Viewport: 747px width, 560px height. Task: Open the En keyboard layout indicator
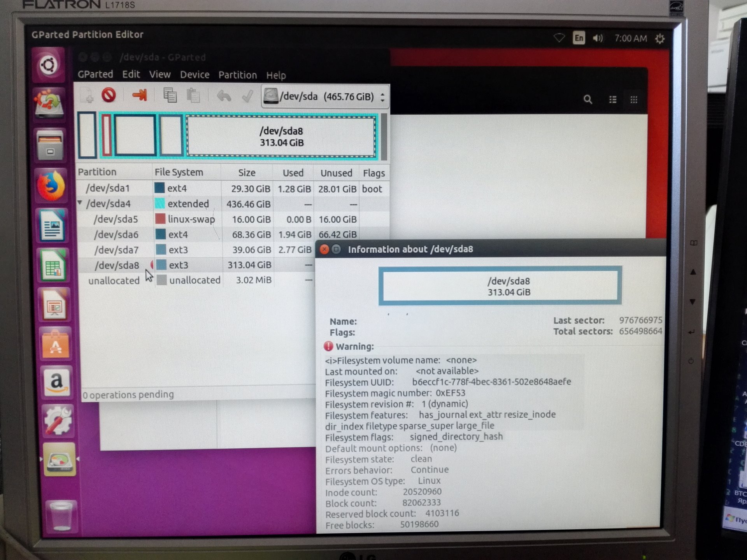(579, 38)
